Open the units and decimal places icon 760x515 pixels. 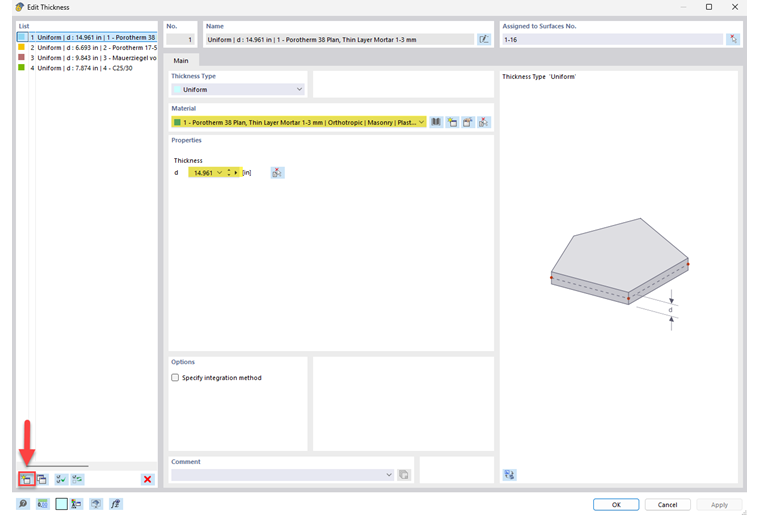(x=43, y=504)
